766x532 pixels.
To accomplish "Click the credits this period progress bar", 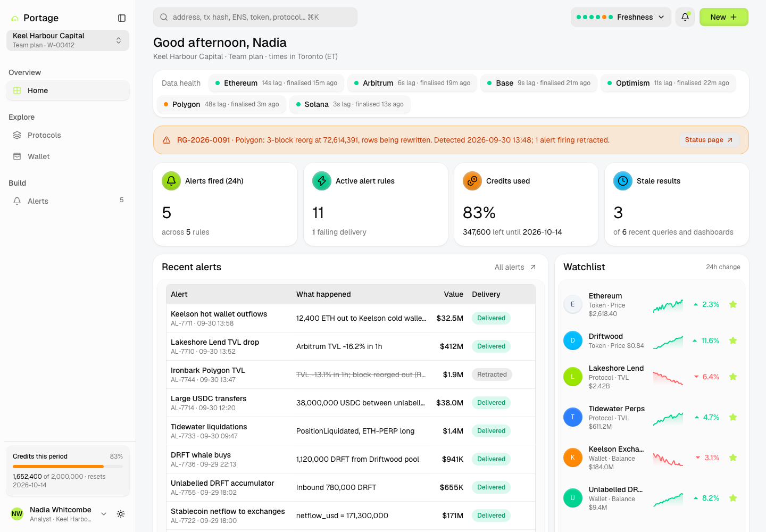I will (x=68, y=467).
